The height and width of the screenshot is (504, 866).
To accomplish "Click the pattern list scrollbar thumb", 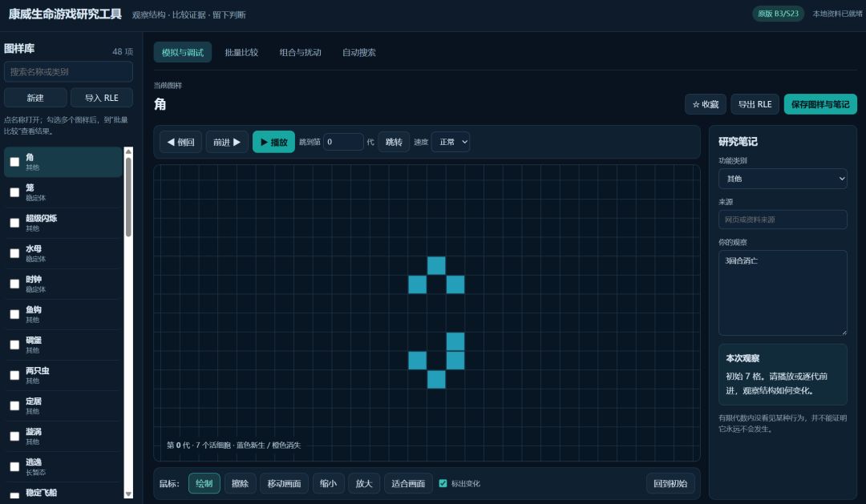I will [x=128, y=196].
